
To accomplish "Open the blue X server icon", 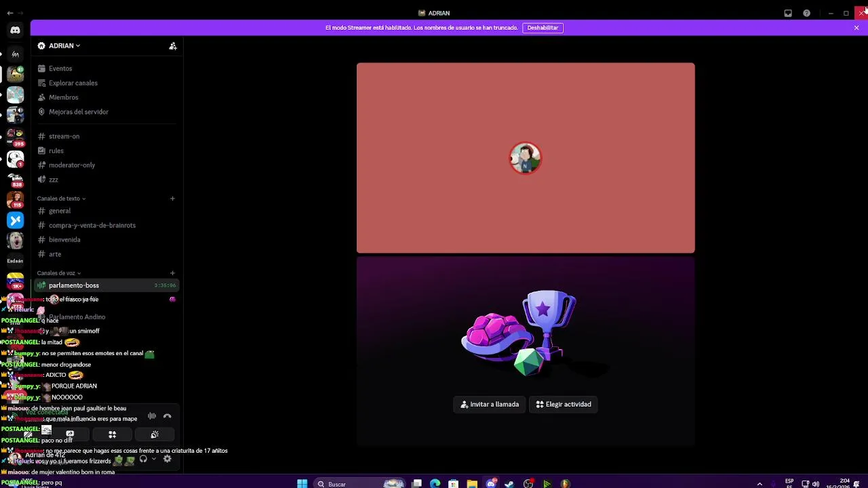I will coord(15,220).
